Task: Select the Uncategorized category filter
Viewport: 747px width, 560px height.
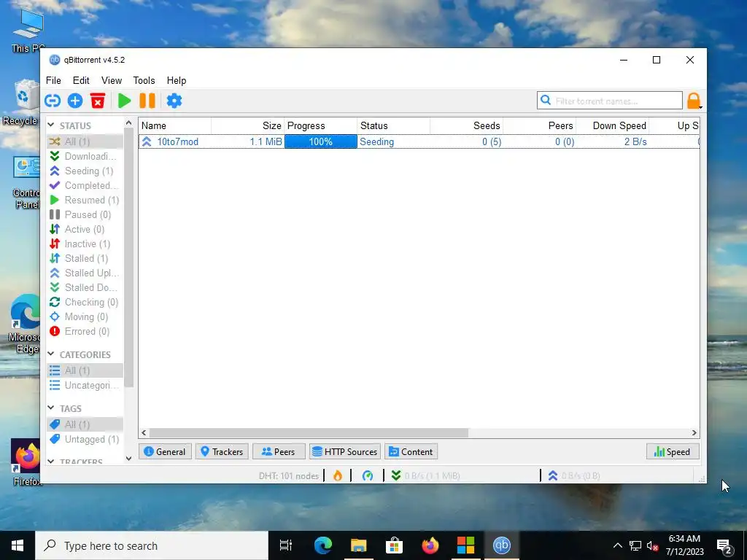Action: [85, 385]
